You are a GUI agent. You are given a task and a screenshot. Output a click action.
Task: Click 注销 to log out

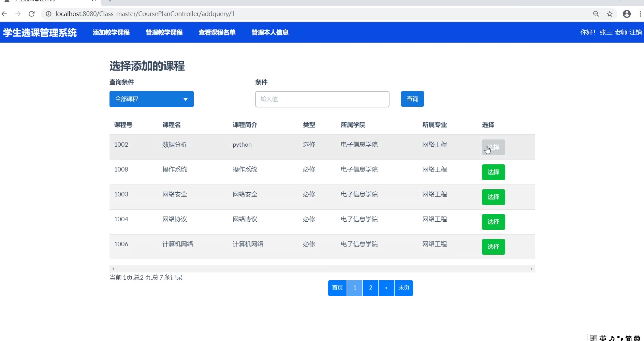[635, 32]
